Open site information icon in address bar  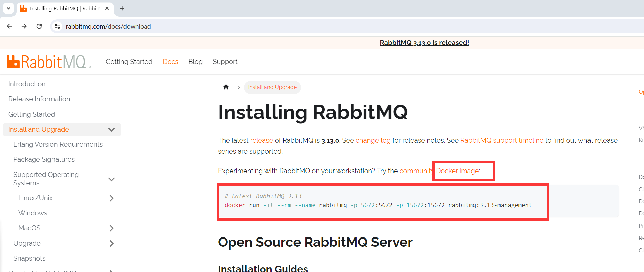coord(58,26)
